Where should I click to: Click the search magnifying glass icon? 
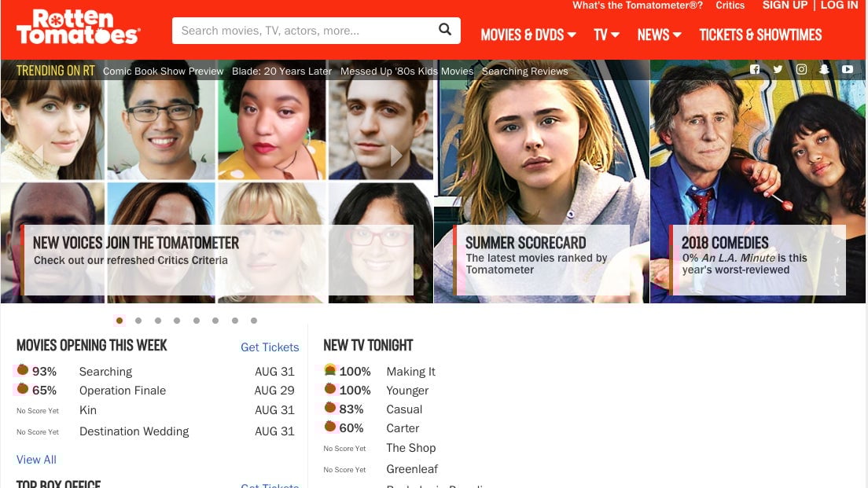click(445, 29)
